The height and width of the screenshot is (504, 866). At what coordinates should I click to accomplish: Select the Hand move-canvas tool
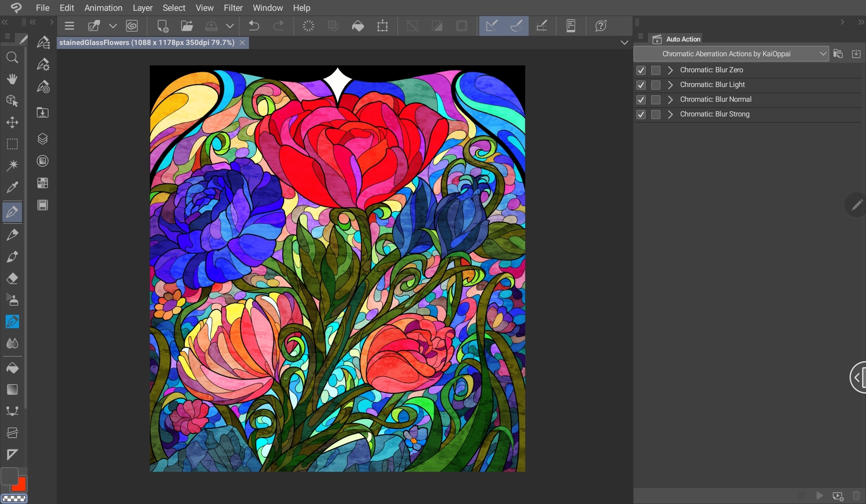(12, 79)
